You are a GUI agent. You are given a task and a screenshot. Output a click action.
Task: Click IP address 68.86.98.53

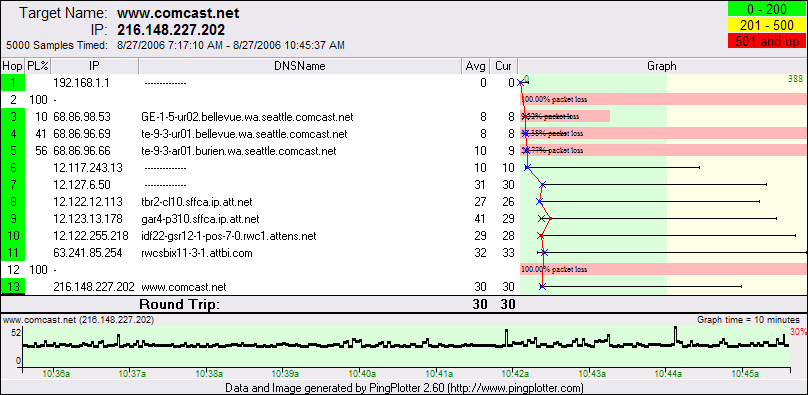tap(81, 117)
